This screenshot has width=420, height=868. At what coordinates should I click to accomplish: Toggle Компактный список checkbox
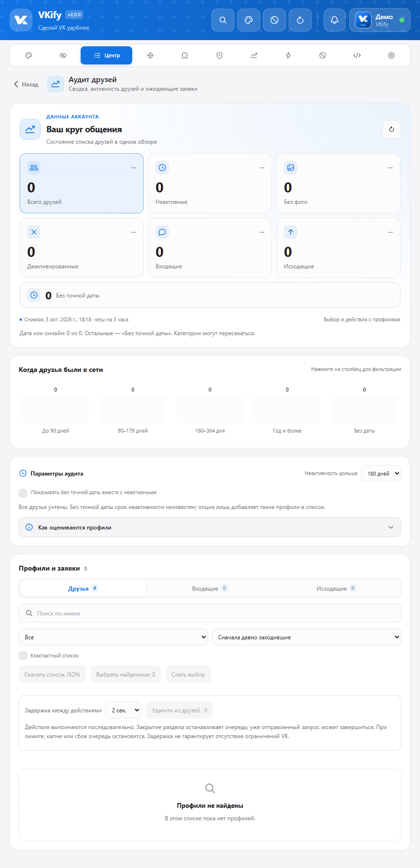23,656
